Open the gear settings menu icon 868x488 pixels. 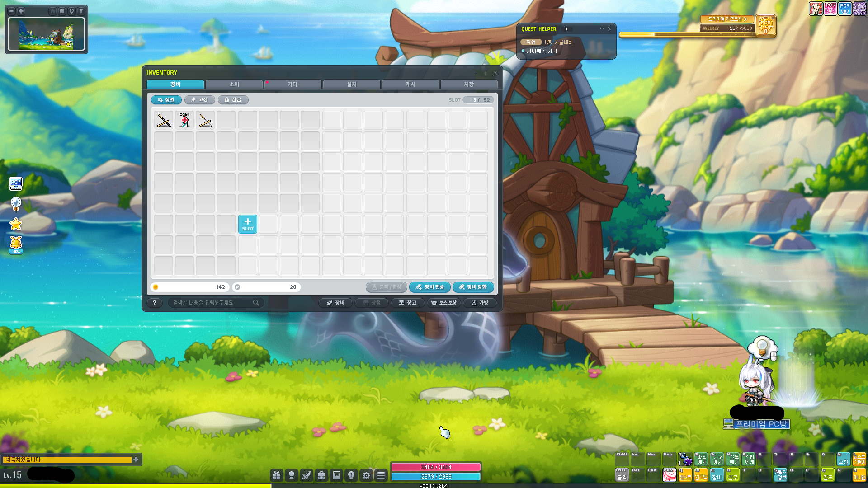point(366,475)
